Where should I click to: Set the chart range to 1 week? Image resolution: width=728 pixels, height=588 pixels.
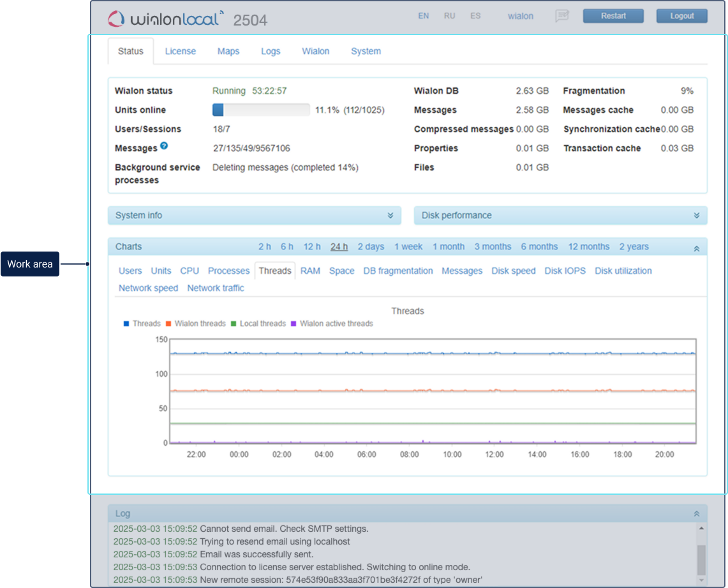[x=408, y=247]
